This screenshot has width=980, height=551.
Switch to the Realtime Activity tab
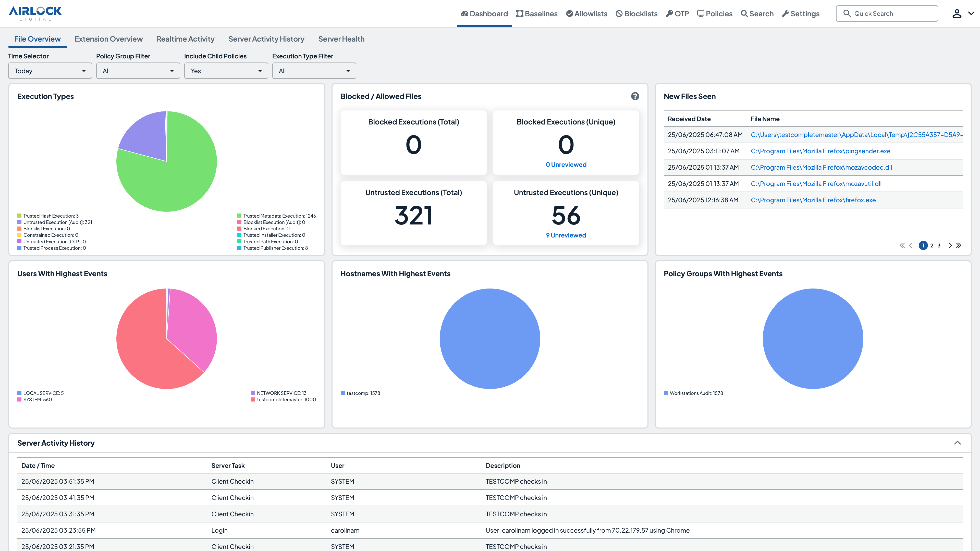(x=185, y=39)
